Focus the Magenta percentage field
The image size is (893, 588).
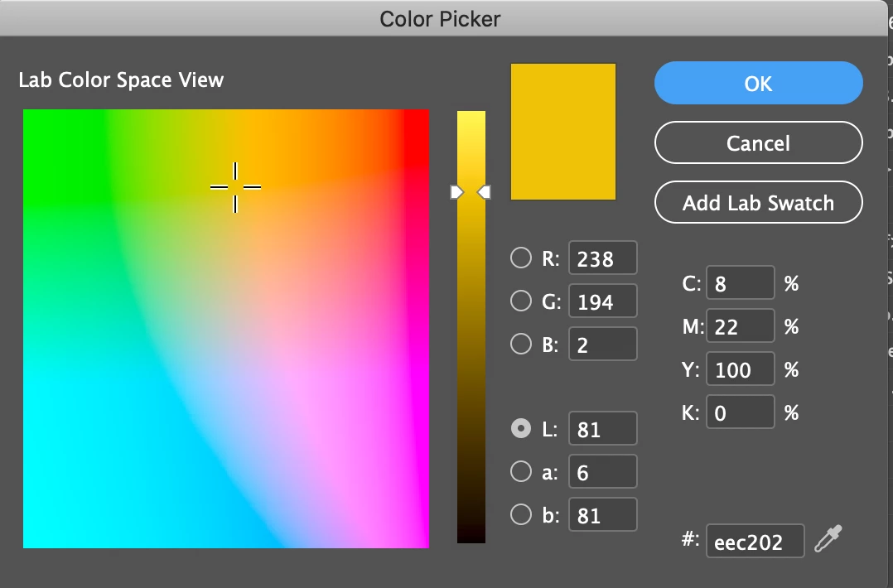click(x=740, y=327)
